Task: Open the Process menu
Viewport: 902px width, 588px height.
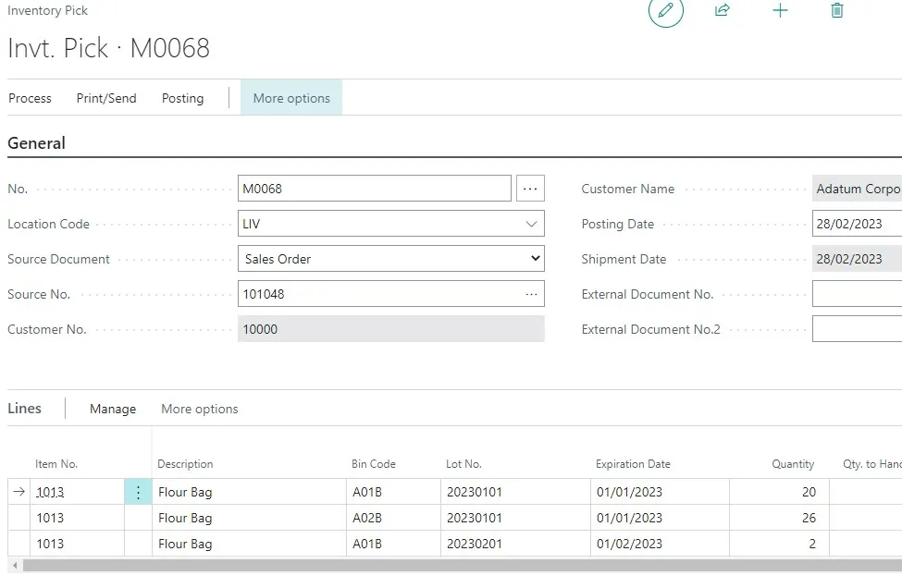Action: click(30, 98)
